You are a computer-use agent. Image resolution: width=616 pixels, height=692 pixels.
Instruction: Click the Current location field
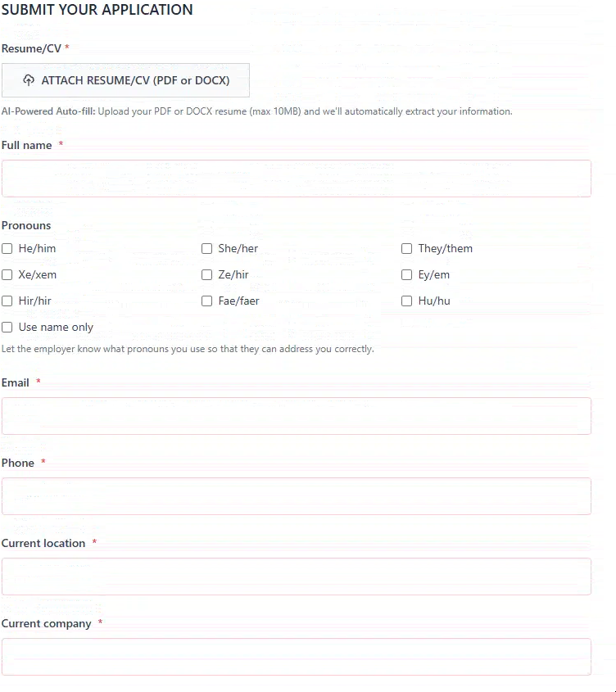[296, 577]
